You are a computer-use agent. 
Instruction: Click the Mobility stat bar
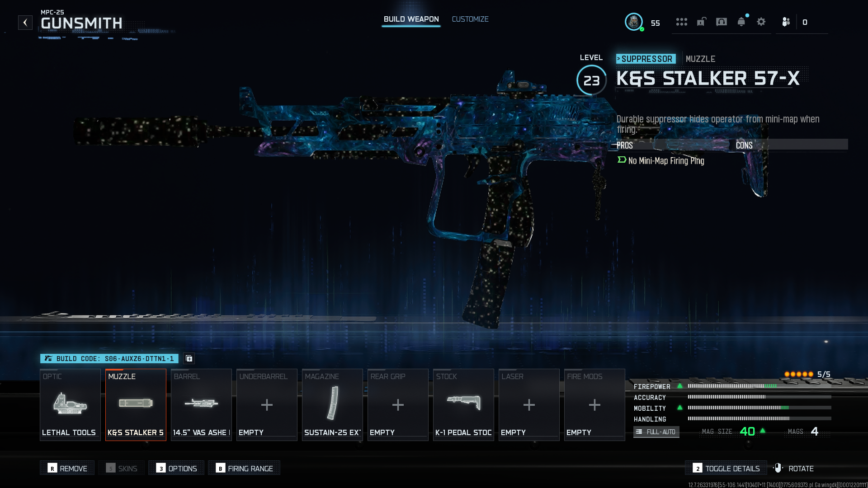759,408
